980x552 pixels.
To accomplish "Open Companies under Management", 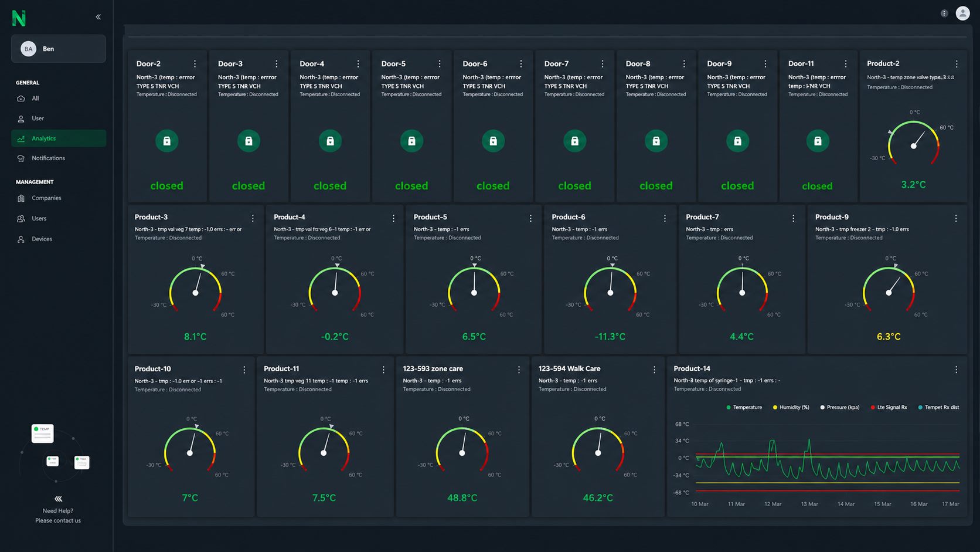I will pos(59,198).
